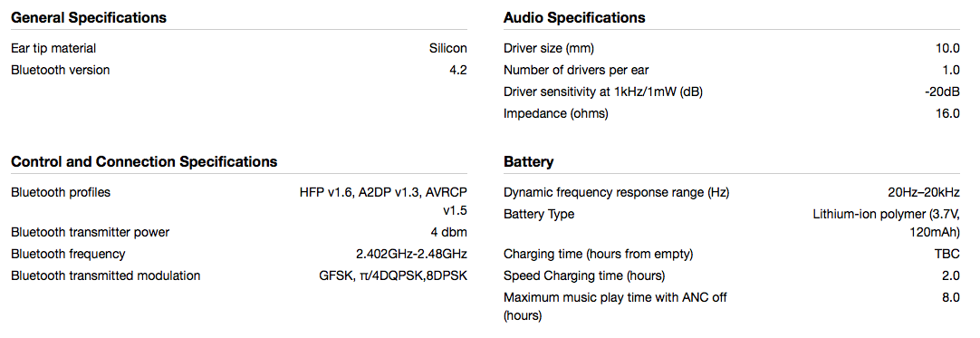Click the Driver size (mm) label
This screenshot has width=980, height=338.
[x=549, y=48]
